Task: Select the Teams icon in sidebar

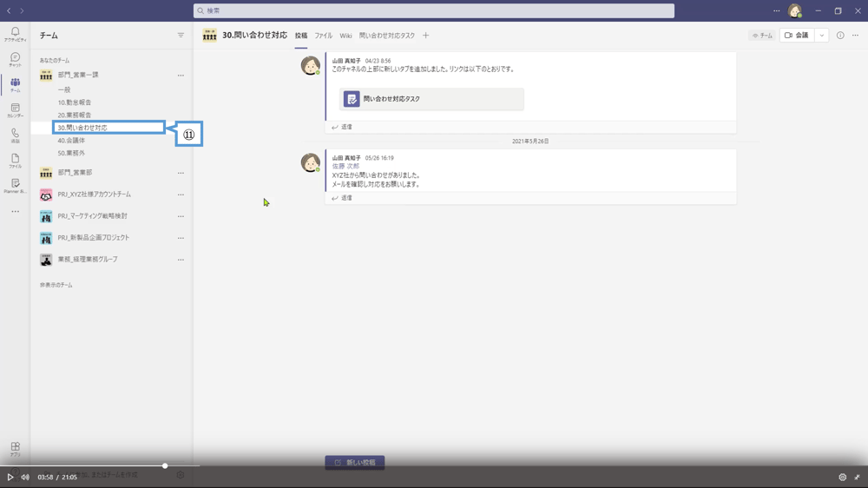Action: [x=15, y=85]
